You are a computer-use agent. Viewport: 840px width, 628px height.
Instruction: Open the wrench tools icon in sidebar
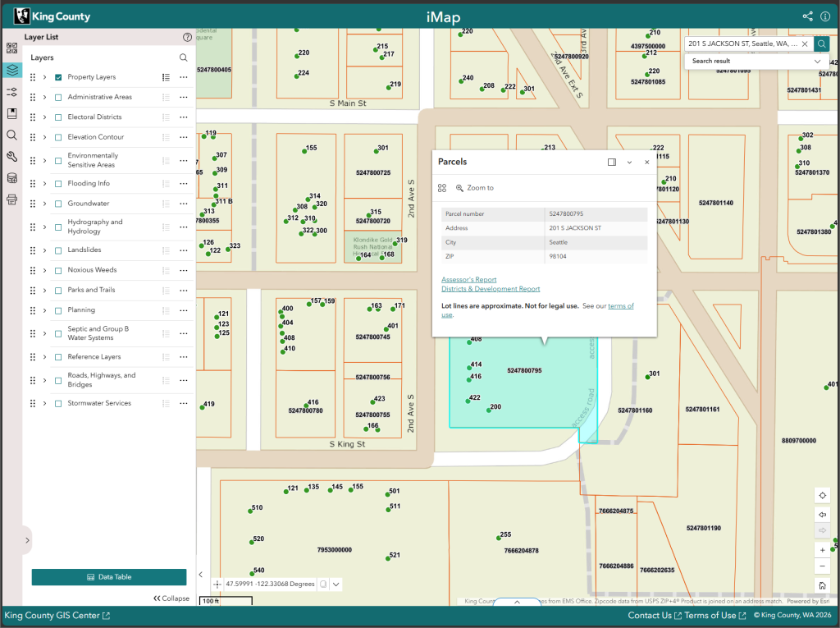pyautogui.click(x=11, y=157)
